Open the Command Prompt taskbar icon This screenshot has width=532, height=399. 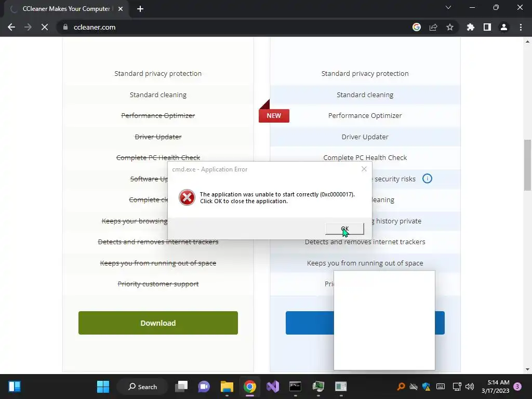[295, 387]
